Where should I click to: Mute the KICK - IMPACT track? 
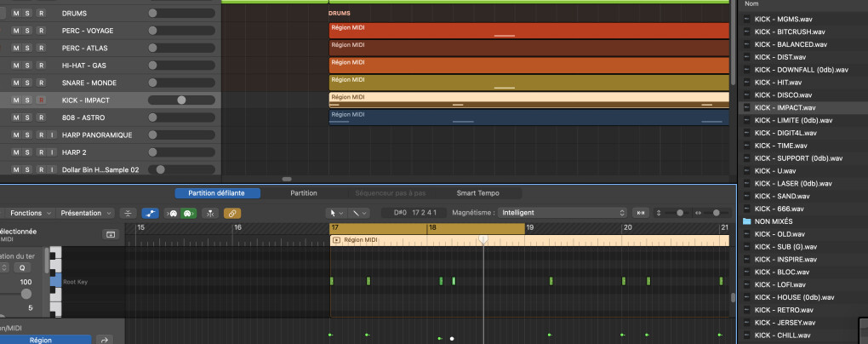15,100
